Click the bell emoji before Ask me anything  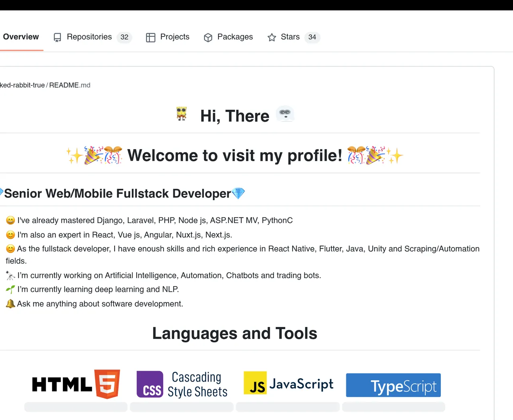pos(10,304)
